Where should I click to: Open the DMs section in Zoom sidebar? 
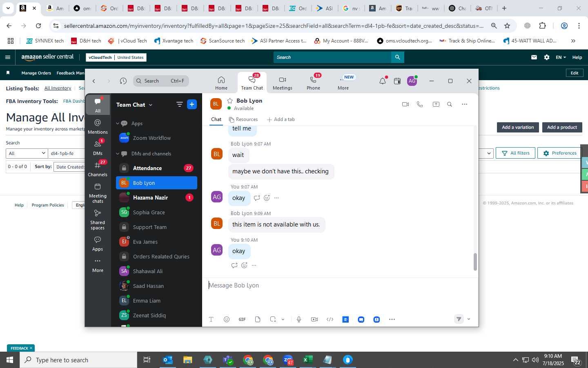98,148
